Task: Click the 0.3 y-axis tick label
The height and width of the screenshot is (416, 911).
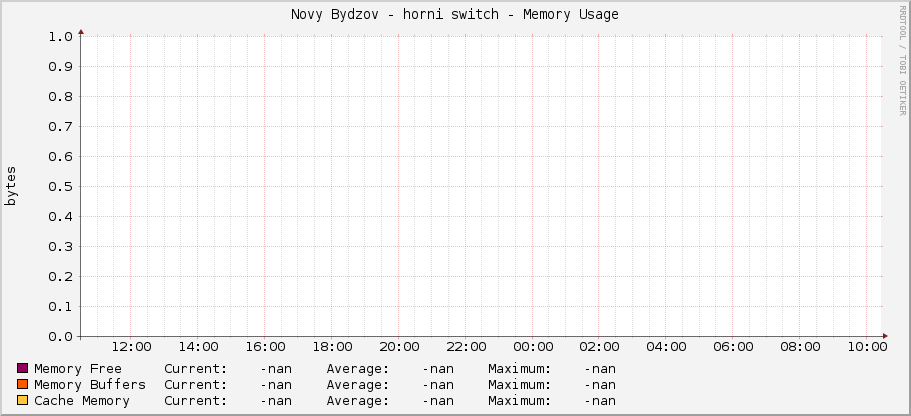Action: pyautogui.click(x=60, y=247)
